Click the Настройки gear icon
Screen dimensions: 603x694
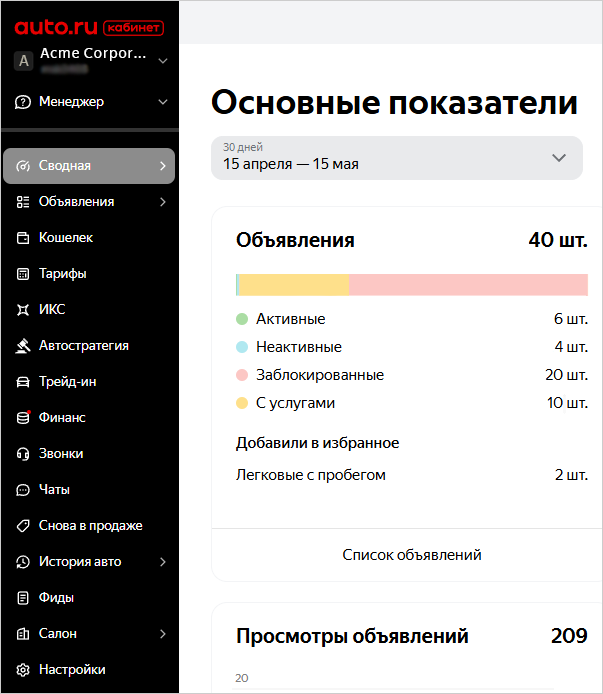click(23, 670)
